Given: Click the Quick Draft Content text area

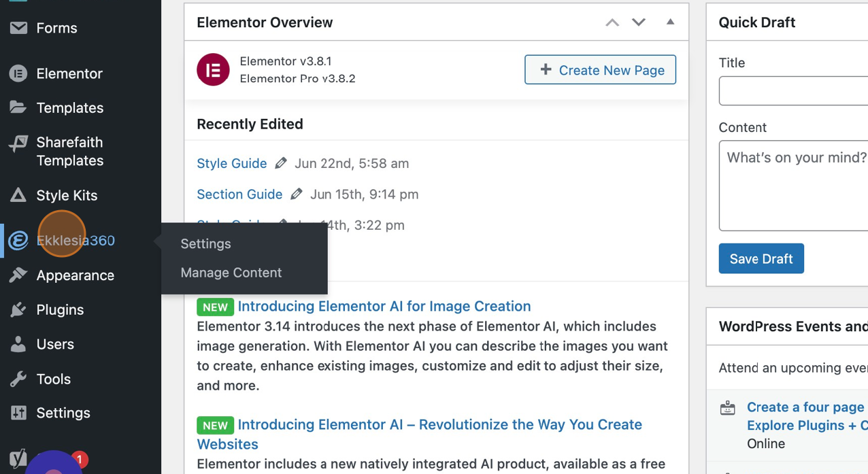Looking at the screenshot, I should click(793, 186).
